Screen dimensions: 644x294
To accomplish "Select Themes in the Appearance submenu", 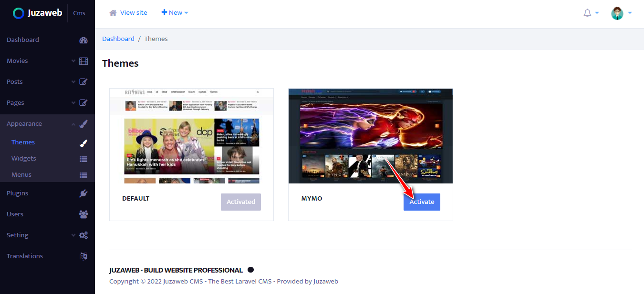I will (x=47, y=142).
